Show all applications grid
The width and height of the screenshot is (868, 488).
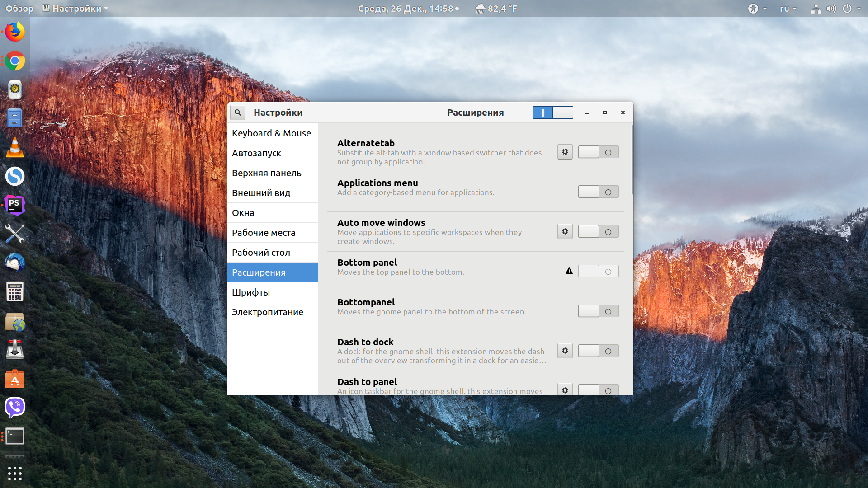tap(15, 473)
